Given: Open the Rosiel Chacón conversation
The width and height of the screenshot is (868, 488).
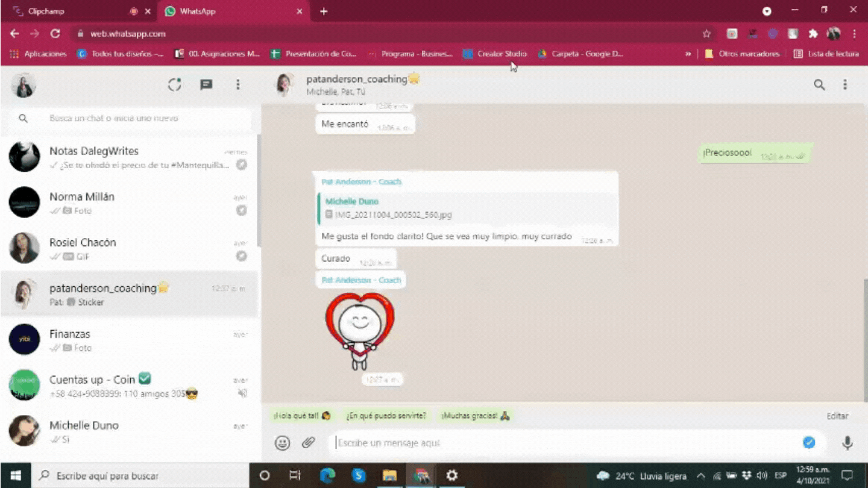Looking at the screenshot, I should 130,249.
